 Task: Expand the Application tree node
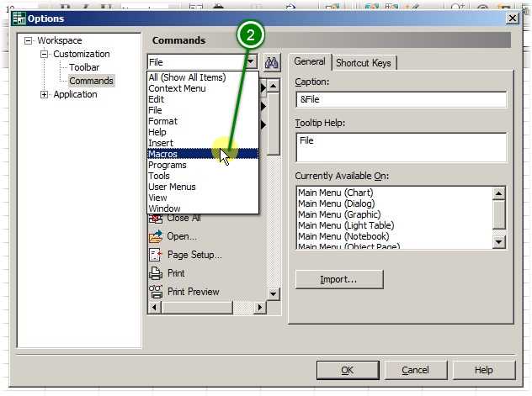(x=45, y=94)
